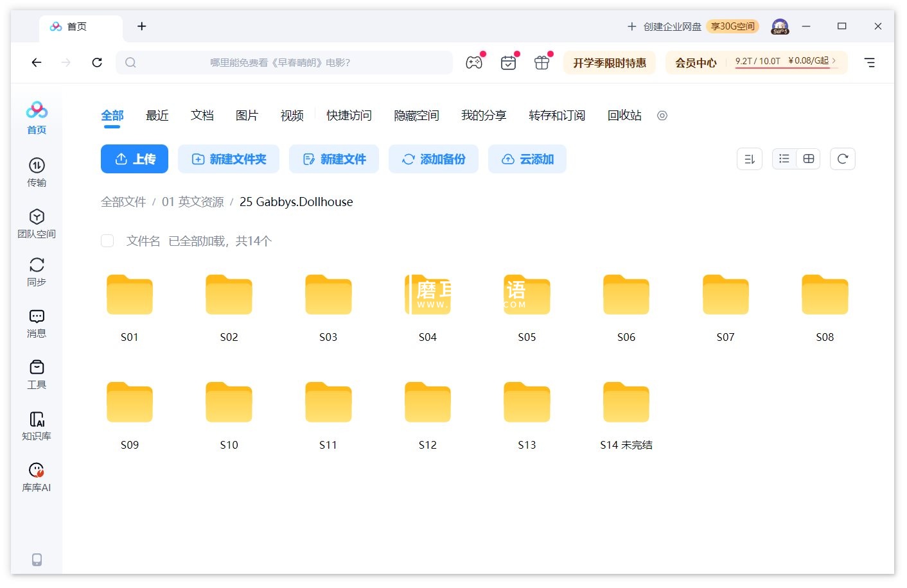Switch to grid view layout
Screen dimensions: 907x588
(809, 159)
